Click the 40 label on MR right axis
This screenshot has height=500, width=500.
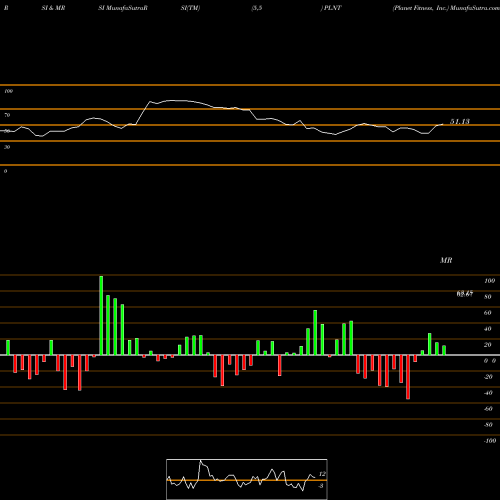488,329
